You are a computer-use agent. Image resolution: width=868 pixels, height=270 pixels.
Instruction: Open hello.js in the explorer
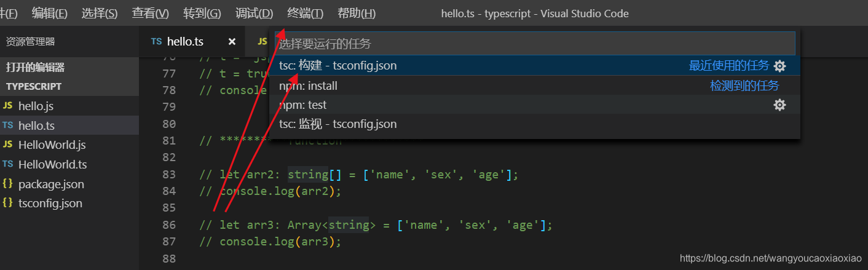click(x=69, y=106)
